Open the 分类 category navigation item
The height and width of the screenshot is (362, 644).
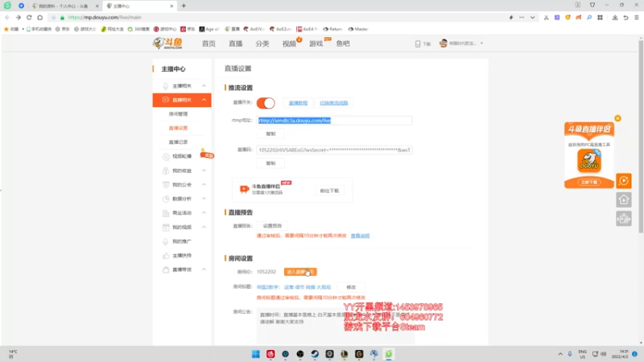[262, 43]
